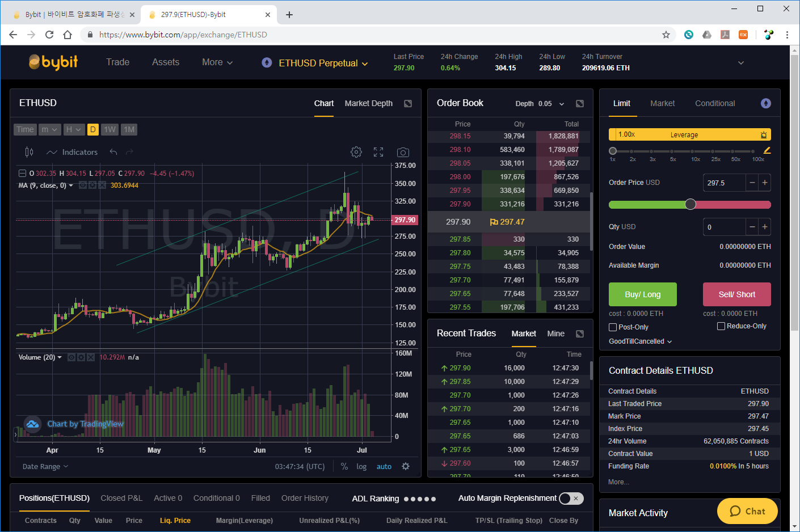The width and height of the screenshot is (800, 532).
Task: Enter fullscreen chart mode
Action: point(378,152)
